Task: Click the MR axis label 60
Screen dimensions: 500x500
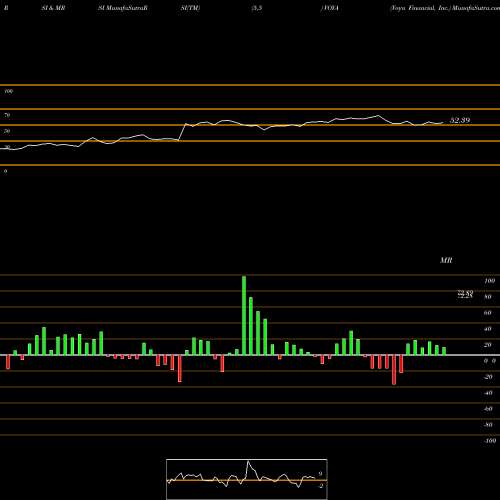Action: click(488, 313)
